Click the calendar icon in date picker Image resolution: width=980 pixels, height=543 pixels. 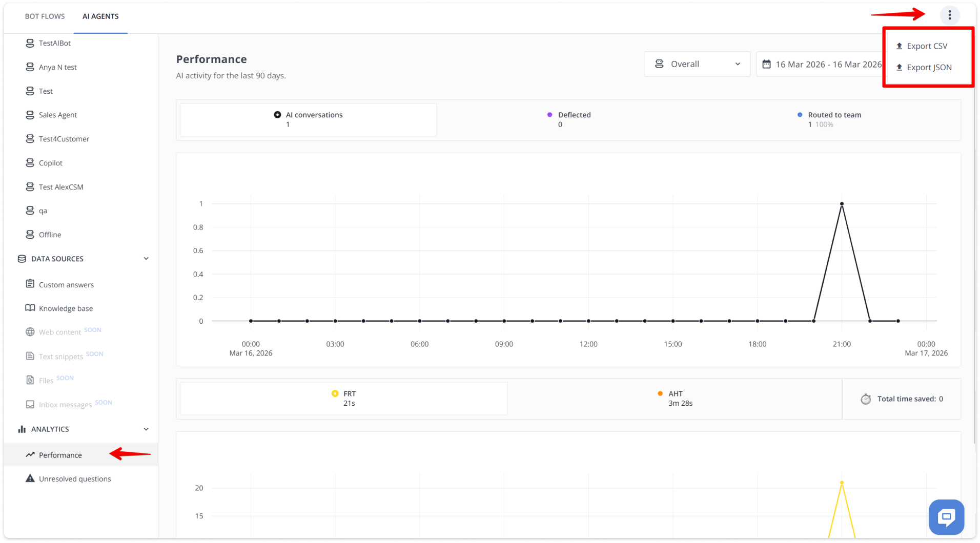(766, 64)
